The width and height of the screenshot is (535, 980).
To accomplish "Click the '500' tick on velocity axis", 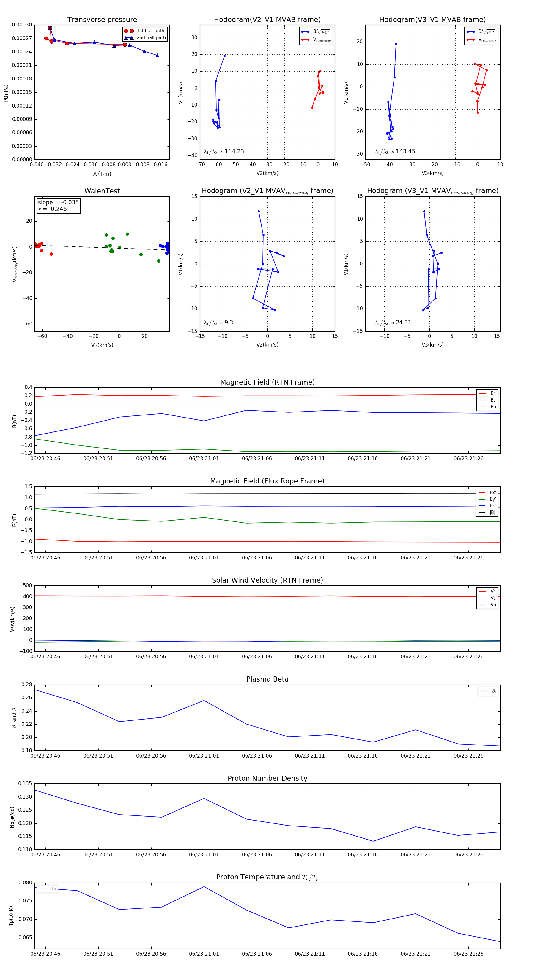I will [x=28, y=586].
